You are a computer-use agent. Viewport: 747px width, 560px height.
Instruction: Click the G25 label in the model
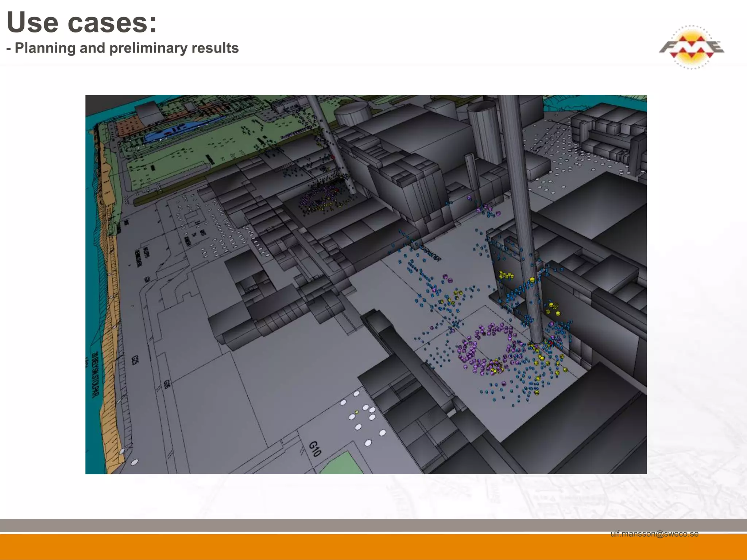(135, 360)
